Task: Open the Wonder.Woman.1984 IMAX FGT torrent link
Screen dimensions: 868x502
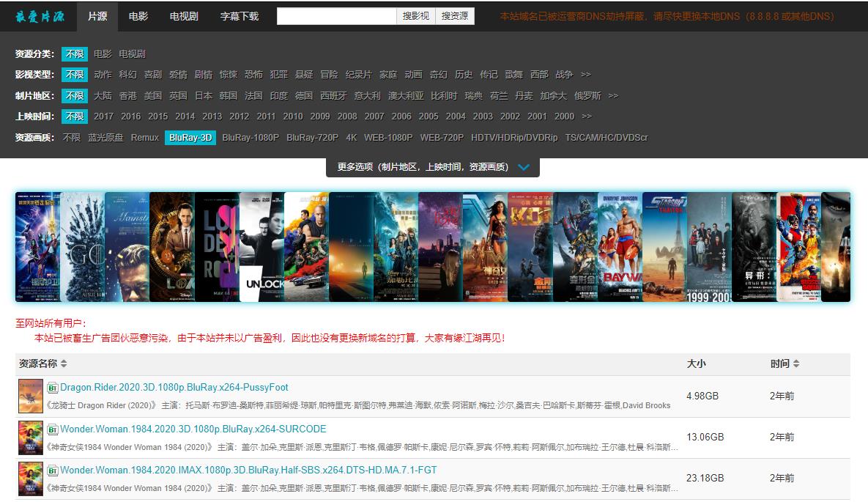Action: tap(248, 470)
